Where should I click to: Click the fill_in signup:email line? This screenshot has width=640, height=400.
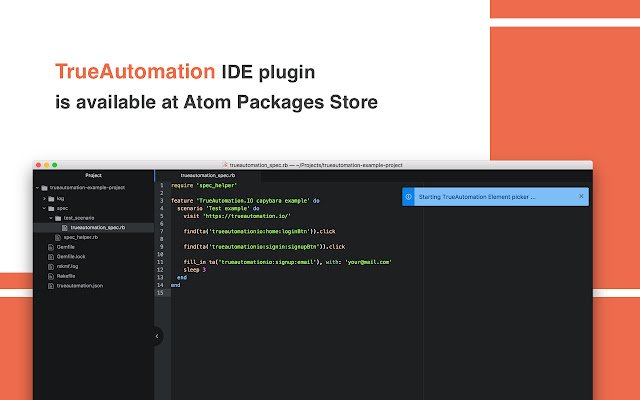287,262
